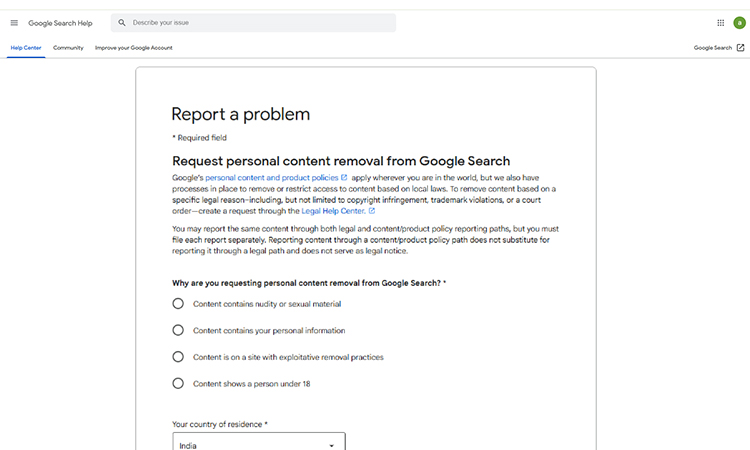
Task: Expand the country of residence dropdown arrow
Action: click(x=332, y=445)
